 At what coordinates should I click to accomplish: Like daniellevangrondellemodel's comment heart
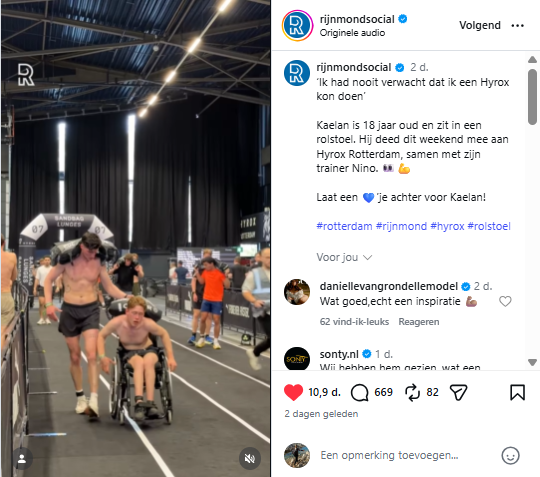click(x=505, y=301)
